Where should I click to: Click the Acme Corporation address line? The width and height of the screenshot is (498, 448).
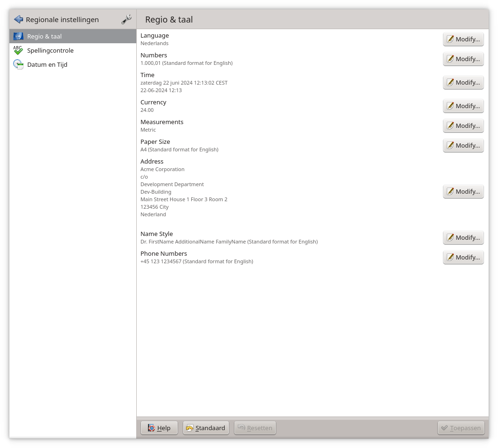click(x=162, y=169)
